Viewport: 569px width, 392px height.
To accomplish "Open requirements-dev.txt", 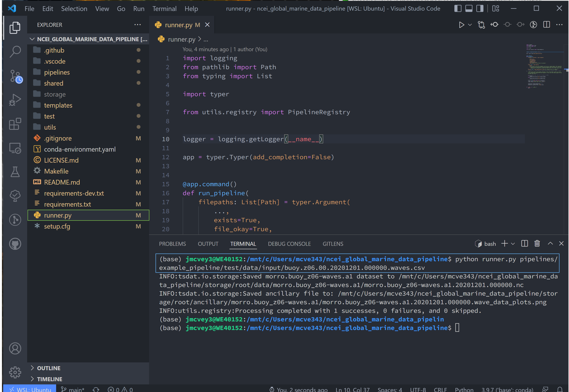I will point(88,193).
